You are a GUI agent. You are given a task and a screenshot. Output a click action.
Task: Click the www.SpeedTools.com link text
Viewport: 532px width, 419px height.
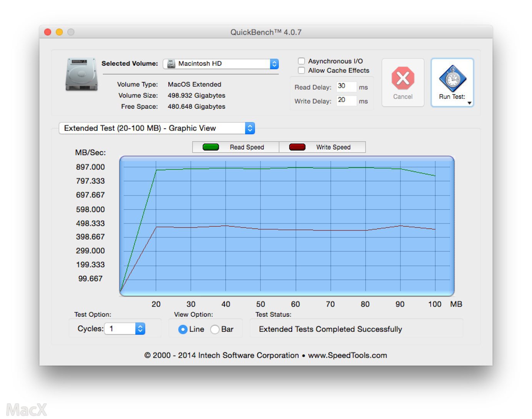pyautogui.click(x=347, y=355)
